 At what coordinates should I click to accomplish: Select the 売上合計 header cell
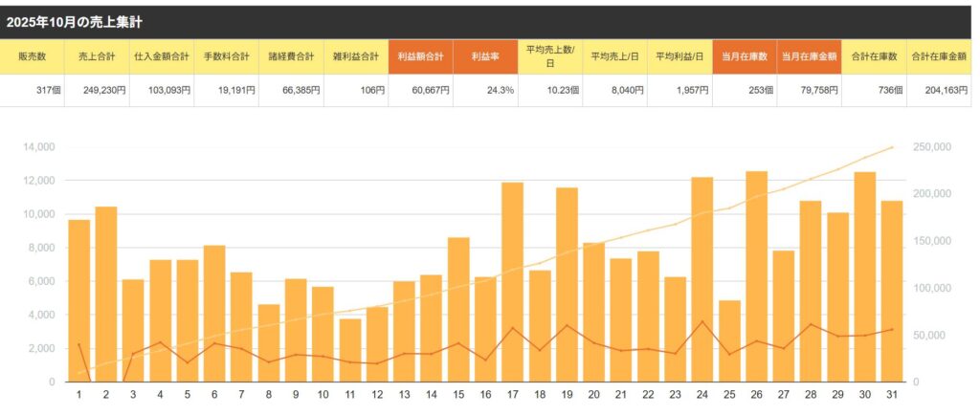point(97,56)
